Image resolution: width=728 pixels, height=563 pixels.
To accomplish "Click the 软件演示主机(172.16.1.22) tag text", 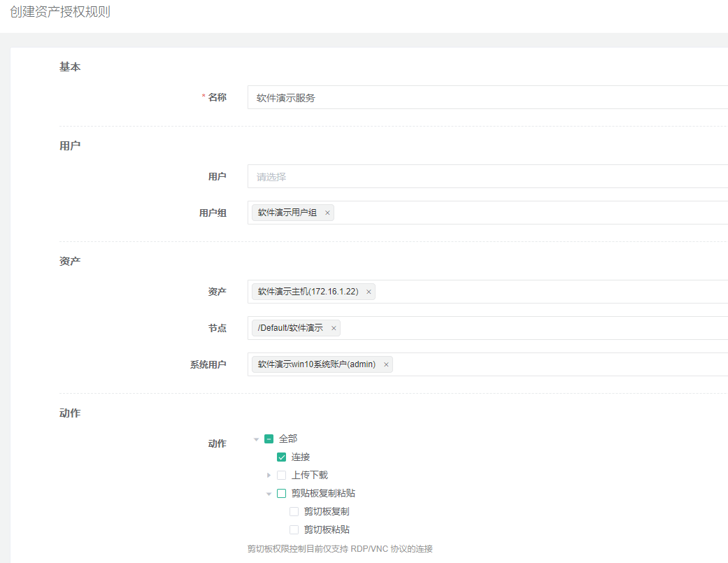I will coord(308,292).
